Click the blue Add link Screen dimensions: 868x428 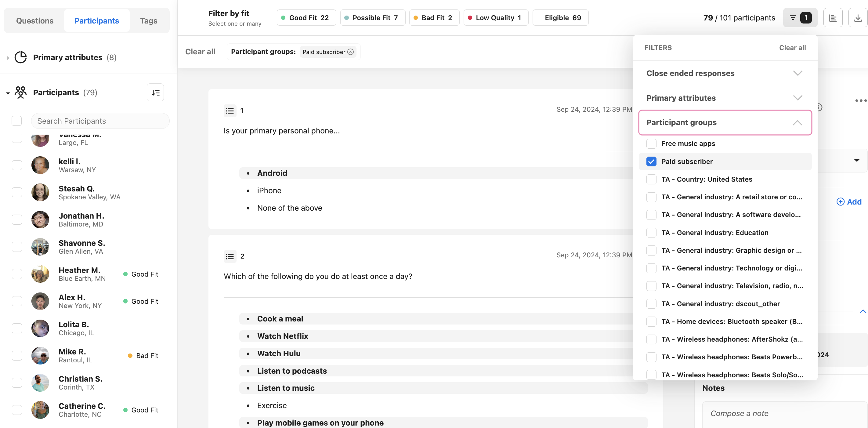tap(849, 201)
